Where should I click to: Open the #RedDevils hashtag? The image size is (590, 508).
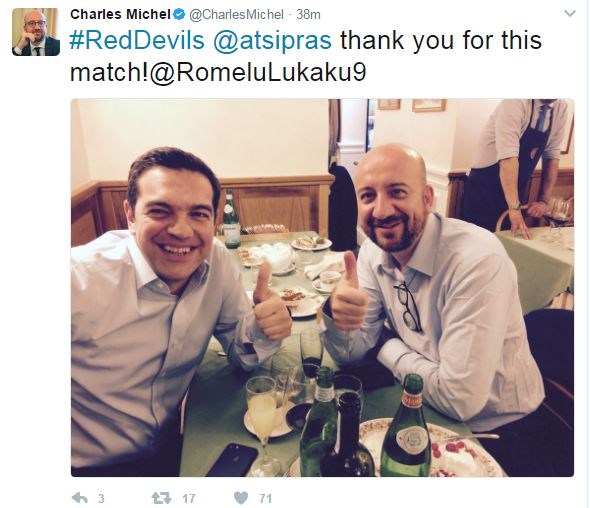pos(137,40)
